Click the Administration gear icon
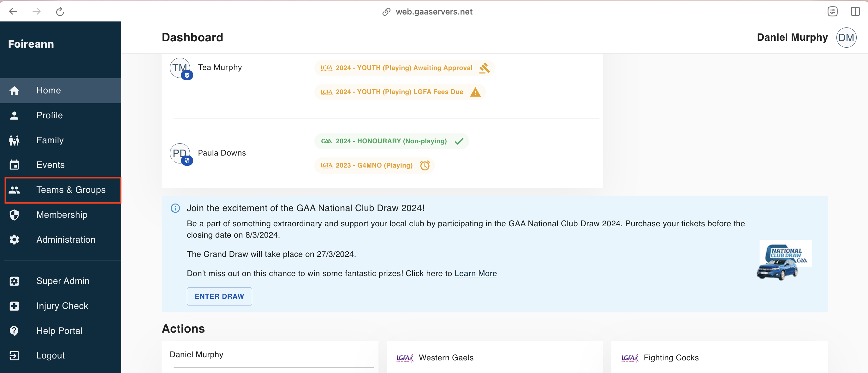 14,240
